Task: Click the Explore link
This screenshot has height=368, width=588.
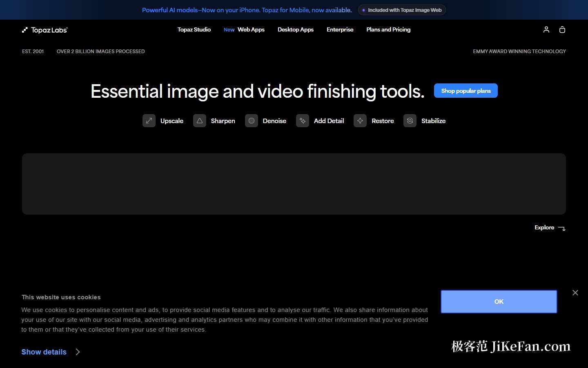Action: click(544, 227)
